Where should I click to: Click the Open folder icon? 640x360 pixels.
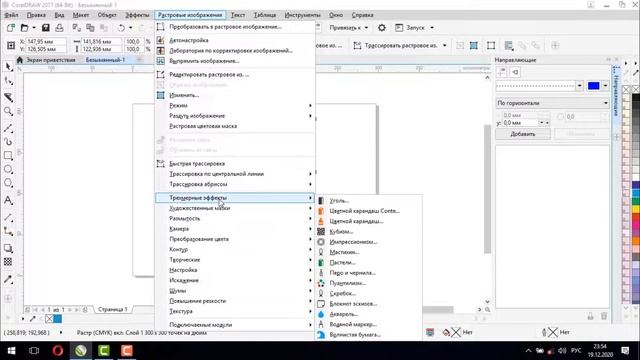tap(24, 28)
